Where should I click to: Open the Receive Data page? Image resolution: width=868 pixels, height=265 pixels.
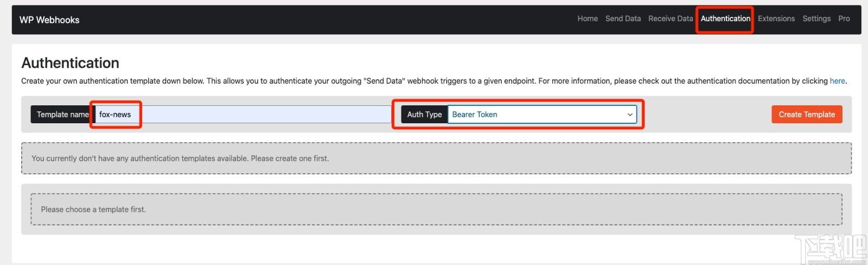tap(671, 18)
